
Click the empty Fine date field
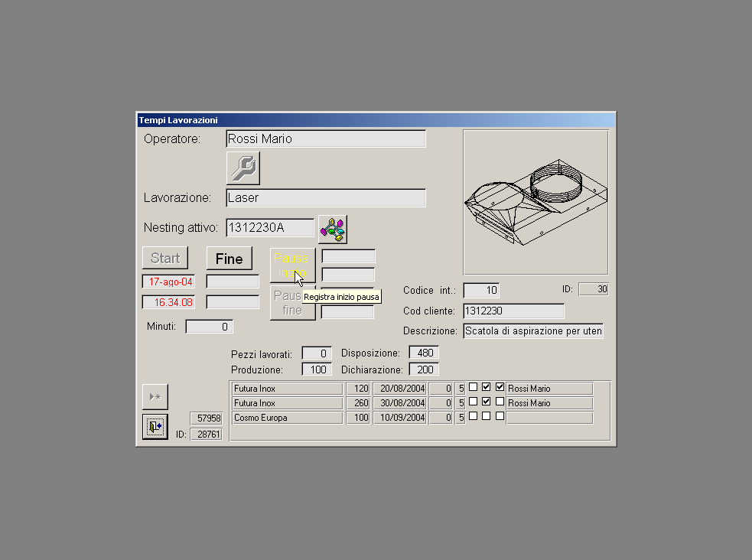tap(233, 282)
